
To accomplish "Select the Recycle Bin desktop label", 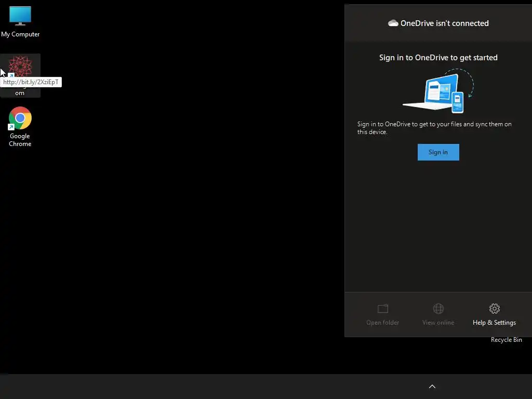I will pyautogui.click(x=506, y=340).
